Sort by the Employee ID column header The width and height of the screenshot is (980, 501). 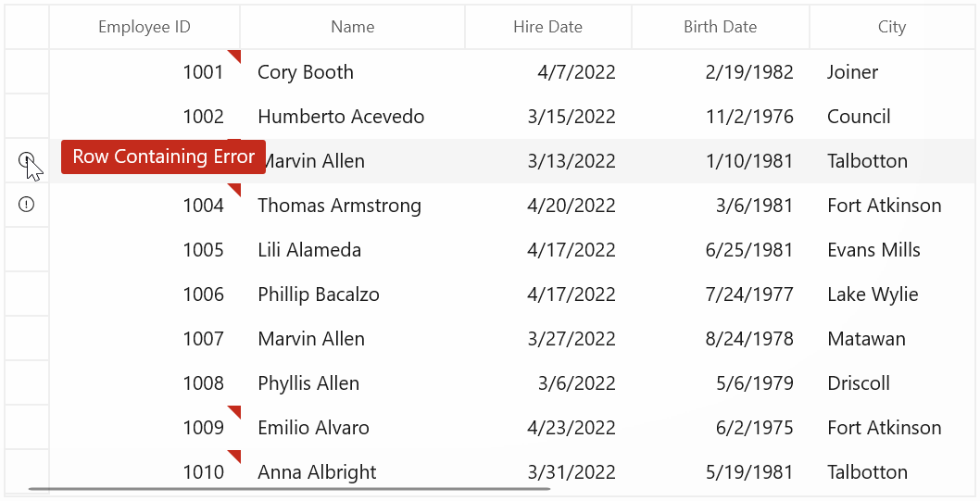(144, 27)
